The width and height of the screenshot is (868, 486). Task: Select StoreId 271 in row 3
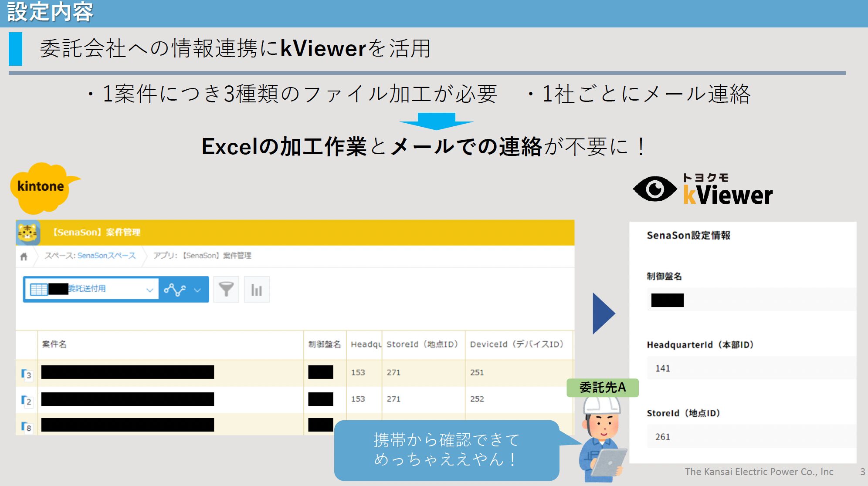(x=393, y=373)
